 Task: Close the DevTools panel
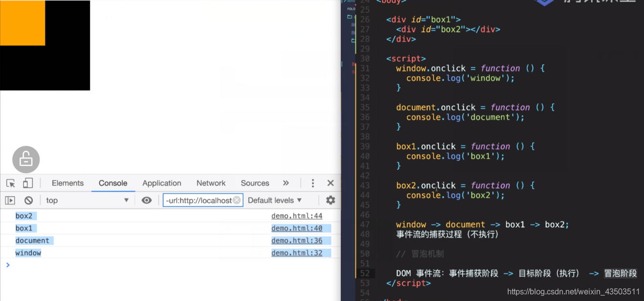pos(331,183)
